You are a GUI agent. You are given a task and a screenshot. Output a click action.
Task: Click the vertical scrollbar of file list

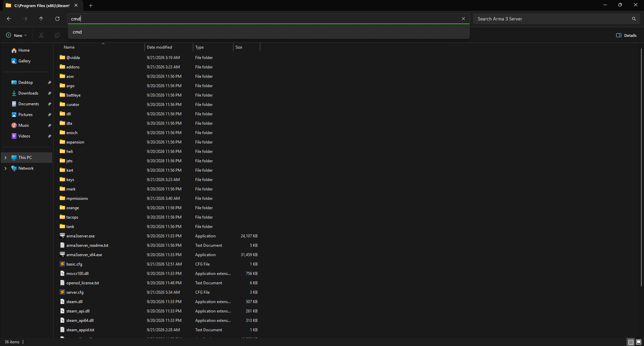tap(641, 168)
